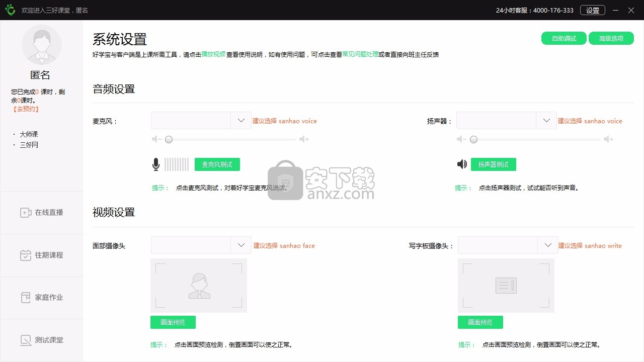The image size is (644, 362).
Task: Click the 自助调试 button
Action: click(x=564, y=38)
